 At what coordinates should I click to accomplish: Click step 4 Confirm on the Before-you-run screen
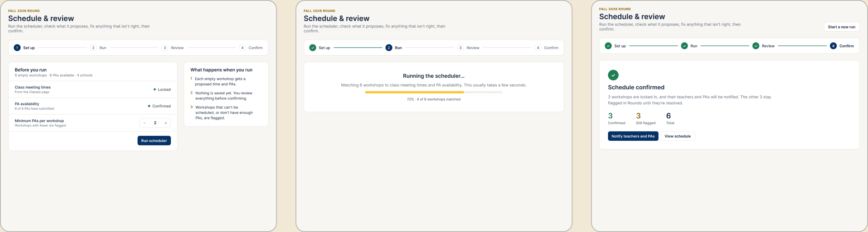point(251,48)
